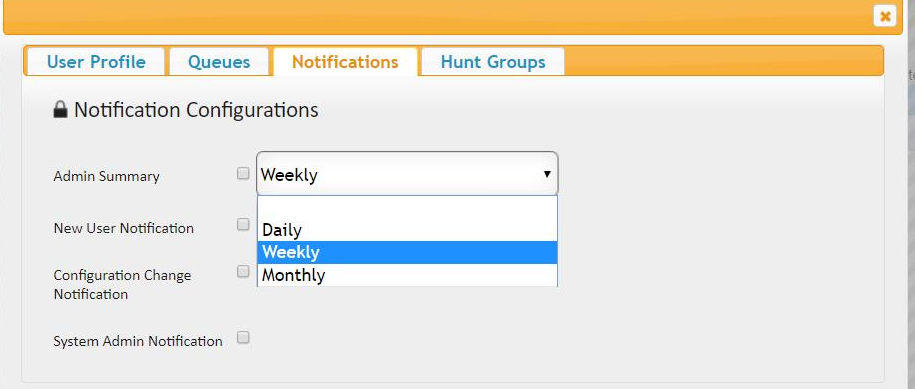Go to the Hunt Groups tab

(493, 62)
